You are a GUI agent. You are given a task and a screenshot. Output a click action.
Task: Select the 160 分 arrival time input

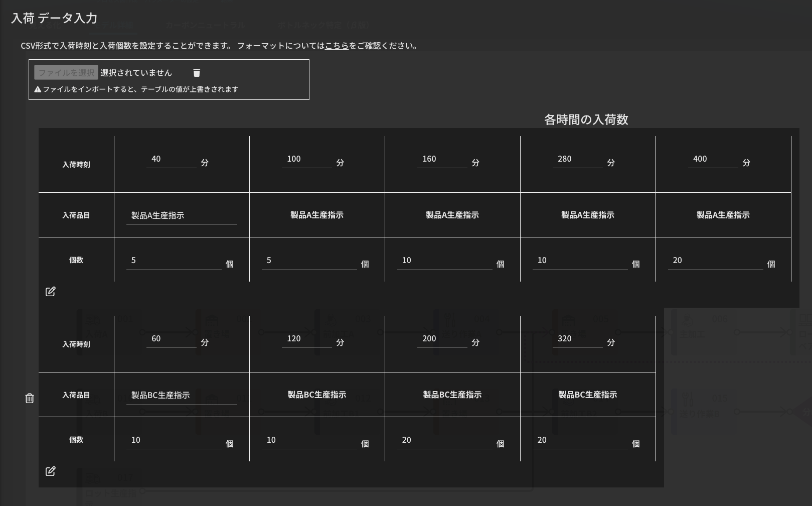click(x=442, y=159)
